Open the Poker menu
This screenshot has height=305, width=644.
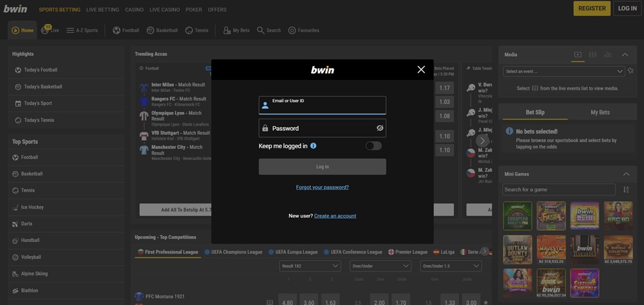pos(194,10)
